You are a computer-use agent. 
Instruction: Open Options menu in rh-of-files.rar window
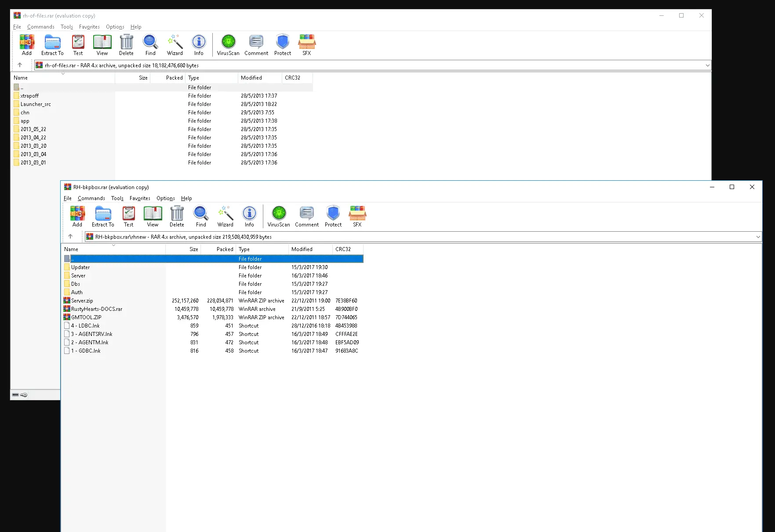(x=115, y=27)
